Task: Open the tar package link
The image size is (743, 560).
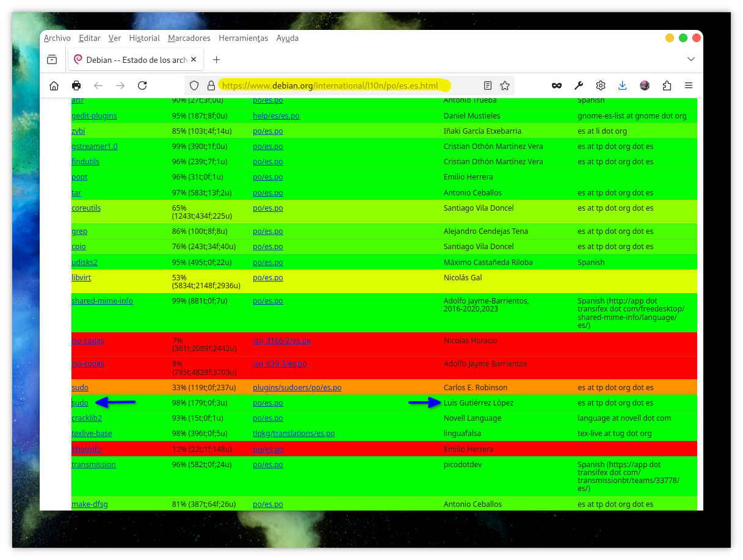Action: coord(76,192)
